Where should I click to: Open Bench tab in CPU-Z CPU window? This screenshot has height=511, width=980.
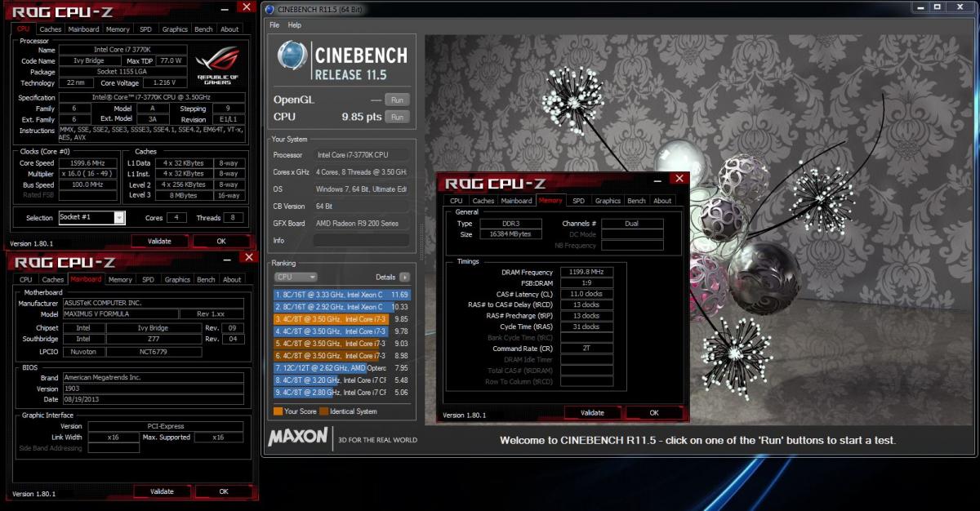(x=204, y=29)
